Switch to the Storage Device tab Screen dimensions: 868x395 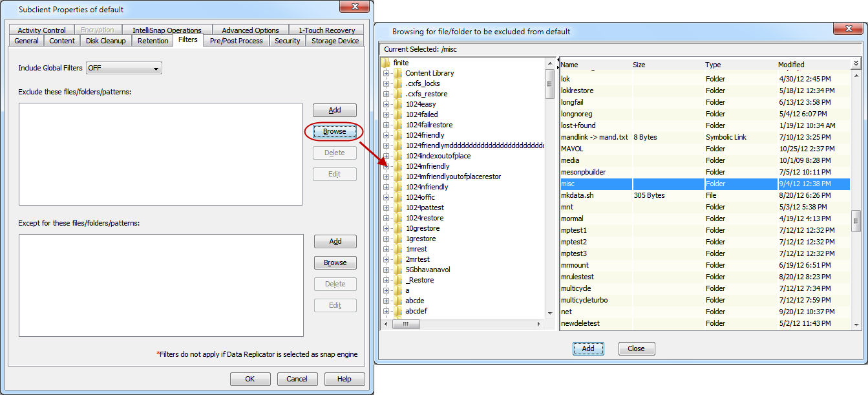335,41
